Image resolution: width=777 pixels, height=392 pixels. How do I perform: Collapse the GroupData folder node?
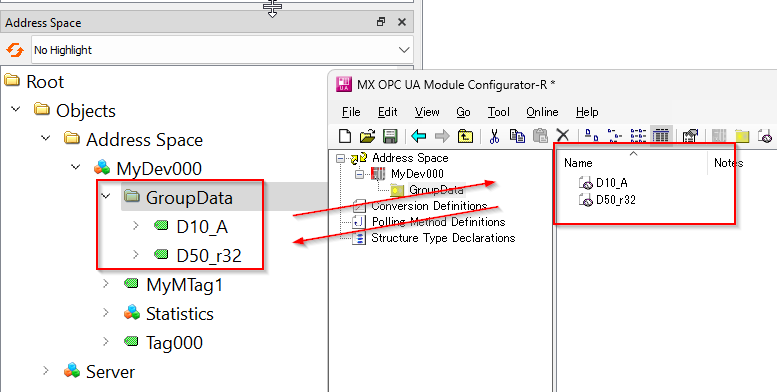click(106, 196)
